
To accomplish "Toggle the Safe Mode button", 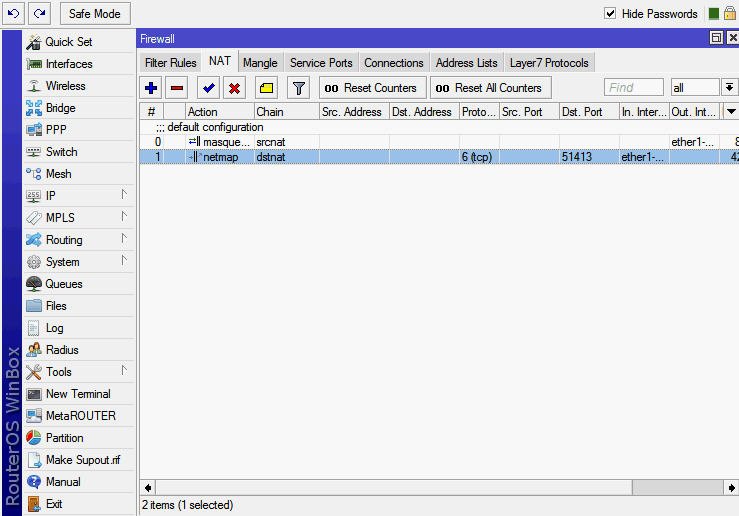I will [x=95, y=14].
